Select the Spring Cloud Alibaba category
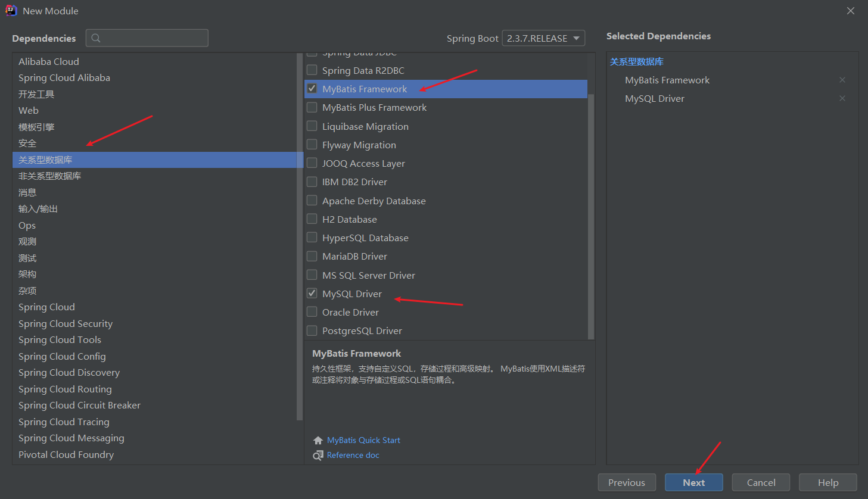 154,77
